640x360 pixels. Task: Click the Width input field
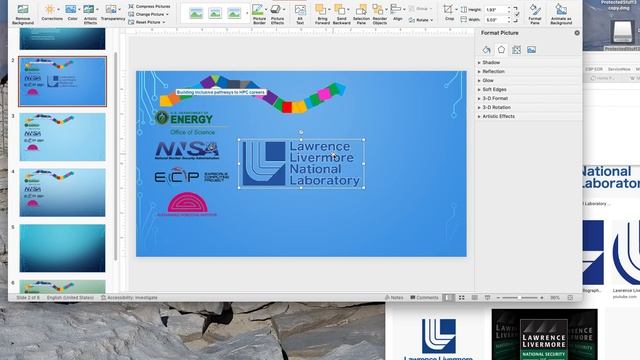(x=496, y=20)
